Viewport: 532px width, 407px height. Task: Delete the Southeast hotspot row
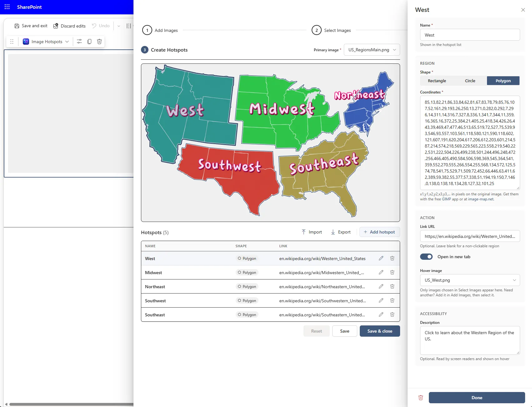392,314
